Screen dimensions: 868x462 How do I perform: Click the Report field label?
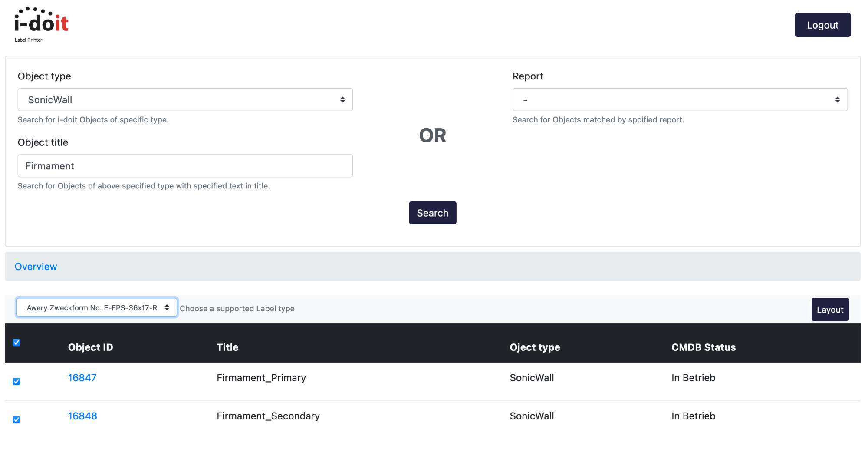528,76
